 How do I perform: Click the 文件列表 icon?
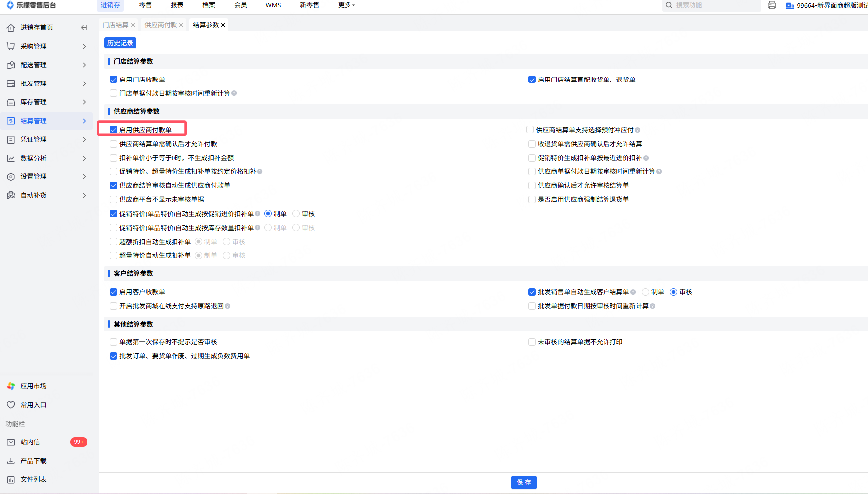[11, 480]
